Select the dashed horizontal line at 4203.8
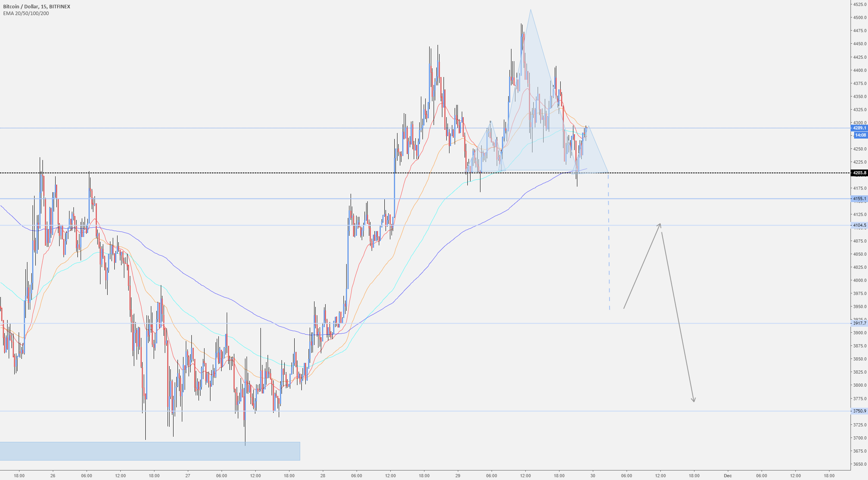Screen dimensions: 868x480 [x=278, y=173]
